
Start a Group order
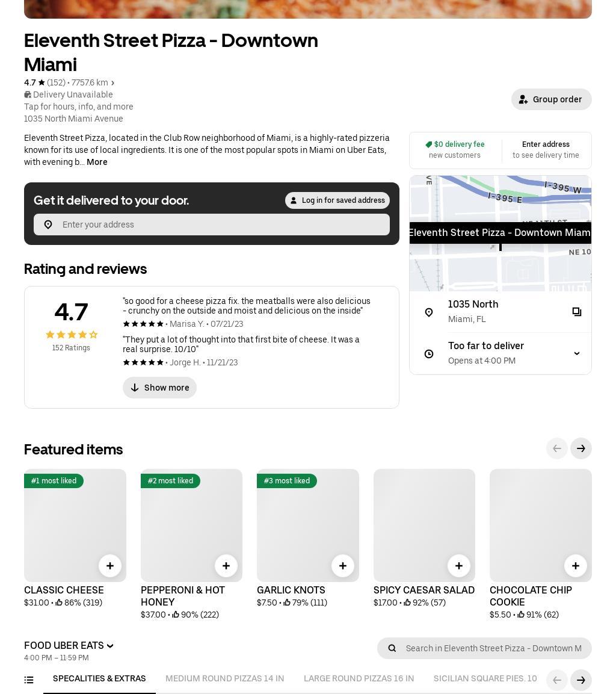(x=551, y=99)
